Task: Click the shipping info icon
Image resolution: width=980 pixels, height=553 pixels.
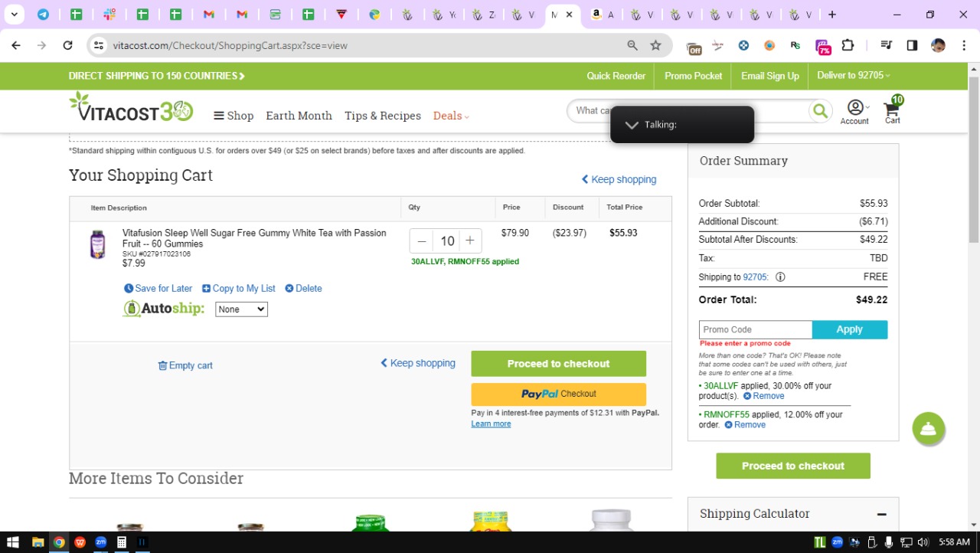Action: 781,277
